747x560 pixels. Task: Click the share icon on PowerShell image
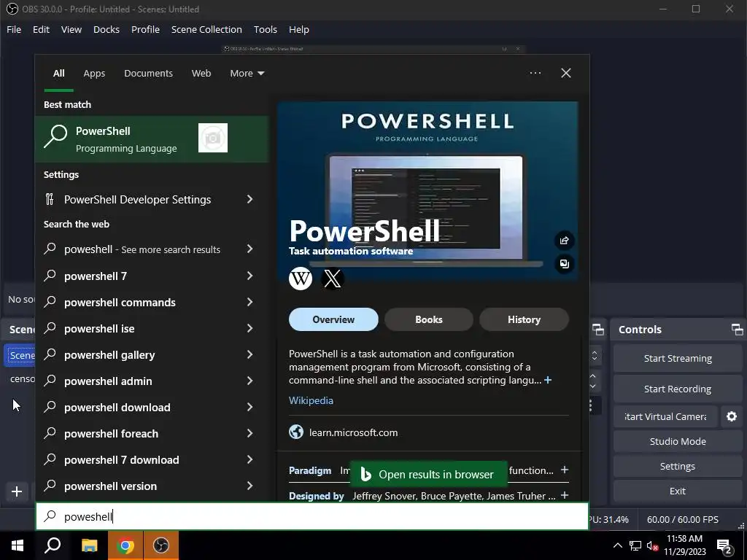(564, 241)
